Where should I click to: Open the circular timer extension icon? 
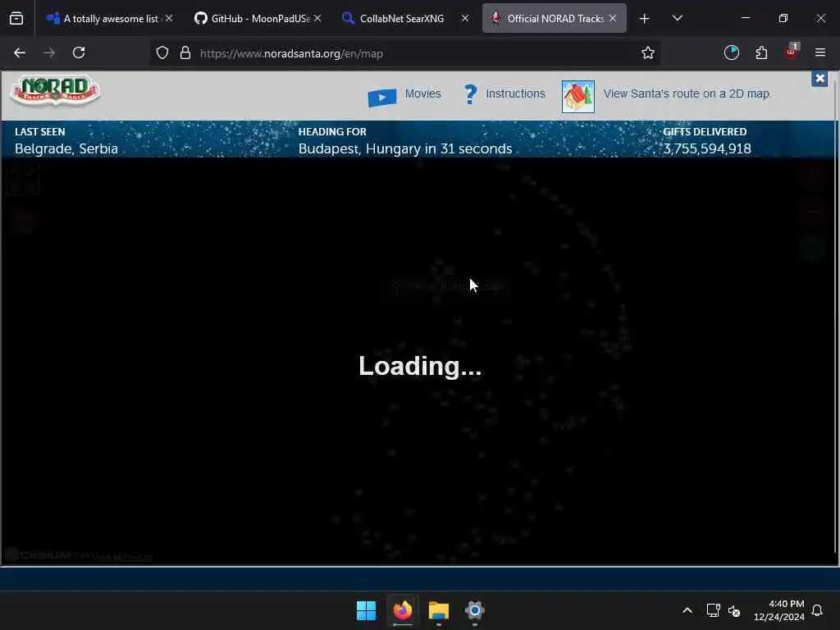click(731, 52)
